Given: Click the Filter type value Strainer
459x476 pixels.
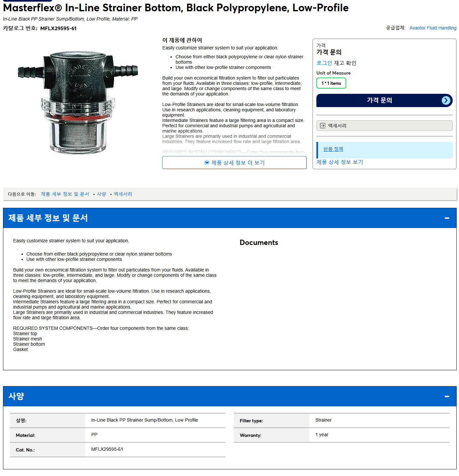Looking at the screenshot, I should (x=323, y=420).
